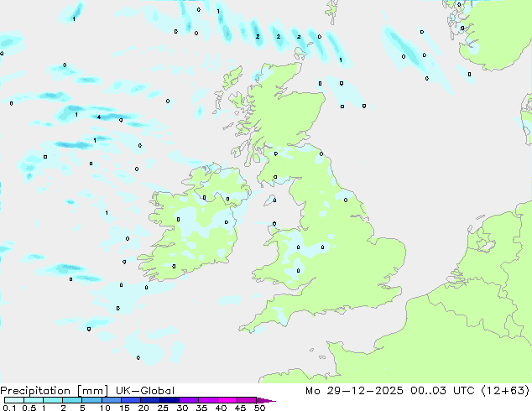Click the legend swatch between 35 and 40
Image resolution: width=532 pixels, height=411 pixels.
(x=207, y=400)
